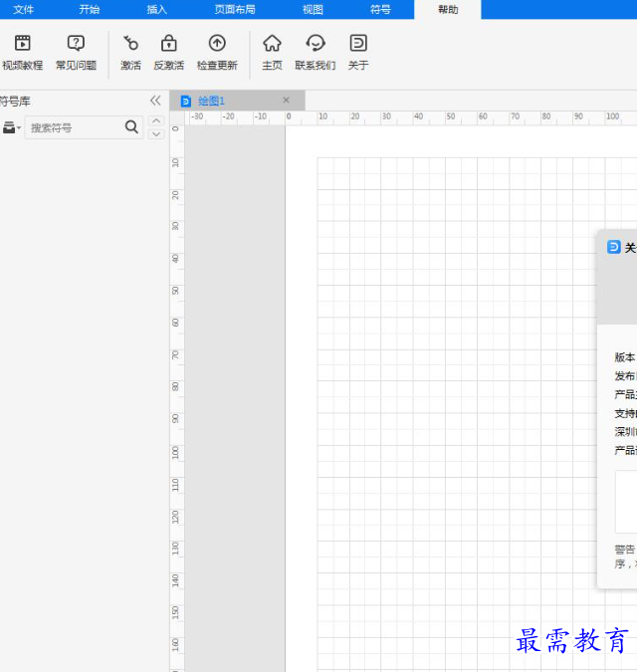Switch to the 页面布局 ribbon tab
This screenshot has width=637, height=672.
[235, 9]
